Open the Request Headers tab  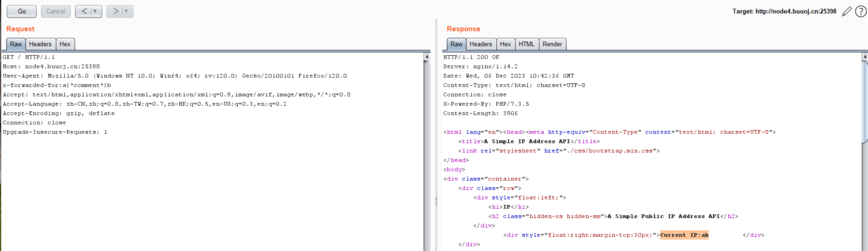(40, 44)
